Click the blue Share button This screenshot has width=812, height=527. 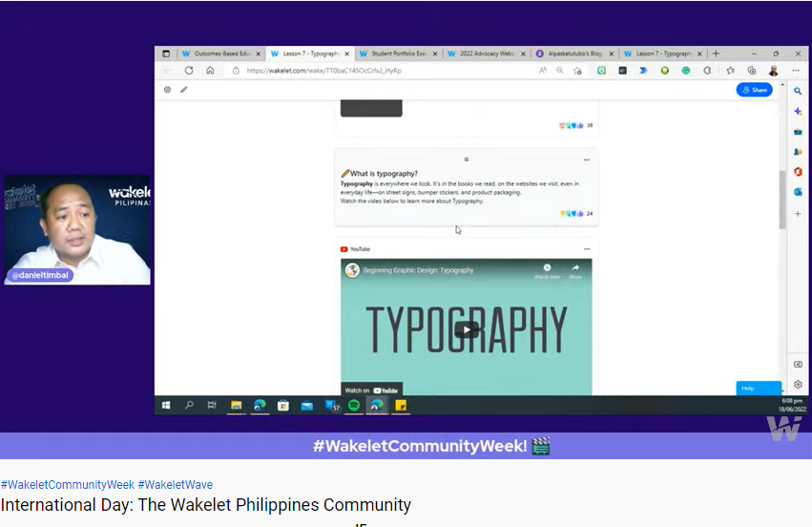755,90
